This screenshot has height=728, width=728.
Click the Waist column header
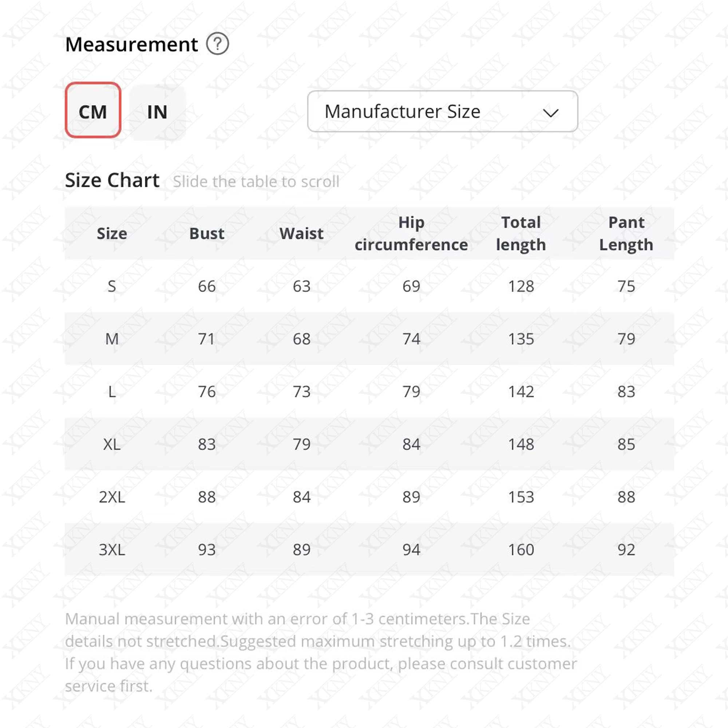click(x=301, y=234)
